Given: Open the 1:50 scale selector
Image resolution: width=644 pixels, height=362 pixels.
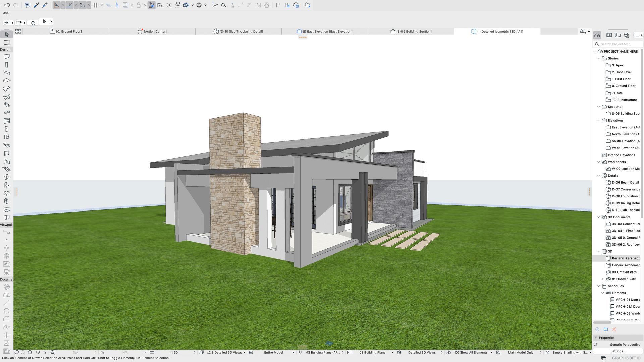Looking at the screenshot, I should pyautogui.click(x=174, y=352).
